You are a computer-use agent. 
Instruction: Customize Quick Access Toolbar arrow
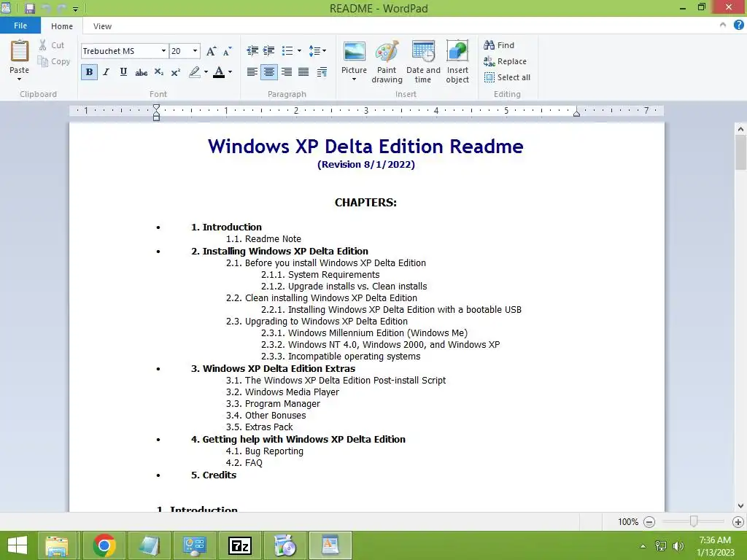(x=75, y=9)
